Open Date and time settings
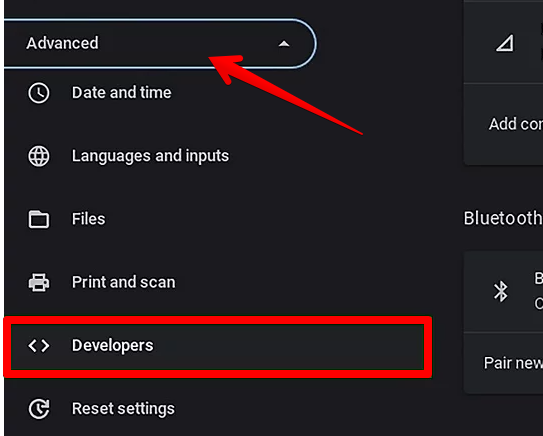 tap(122, 93)
